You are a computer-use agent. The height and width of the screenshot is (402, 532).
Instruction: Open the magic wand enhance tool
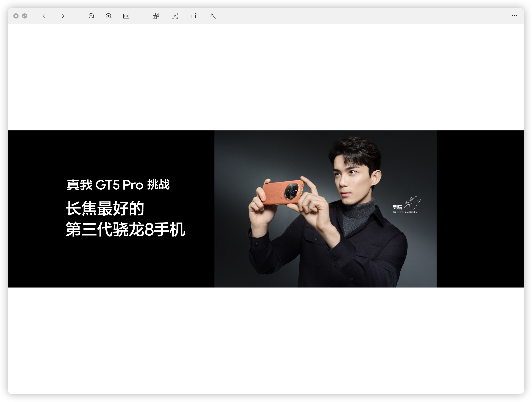coord(213,16)
